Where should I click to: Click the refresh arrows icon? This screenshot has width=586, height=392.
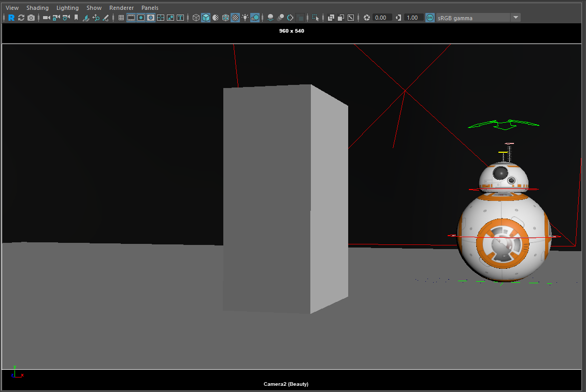[x=21, y=18]
